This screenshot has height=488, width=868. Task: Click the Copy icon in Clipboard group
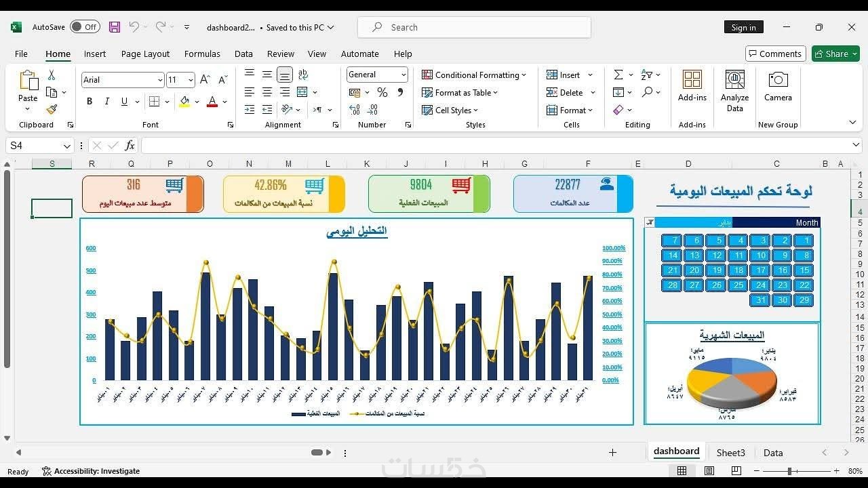(x=52, y=92)
